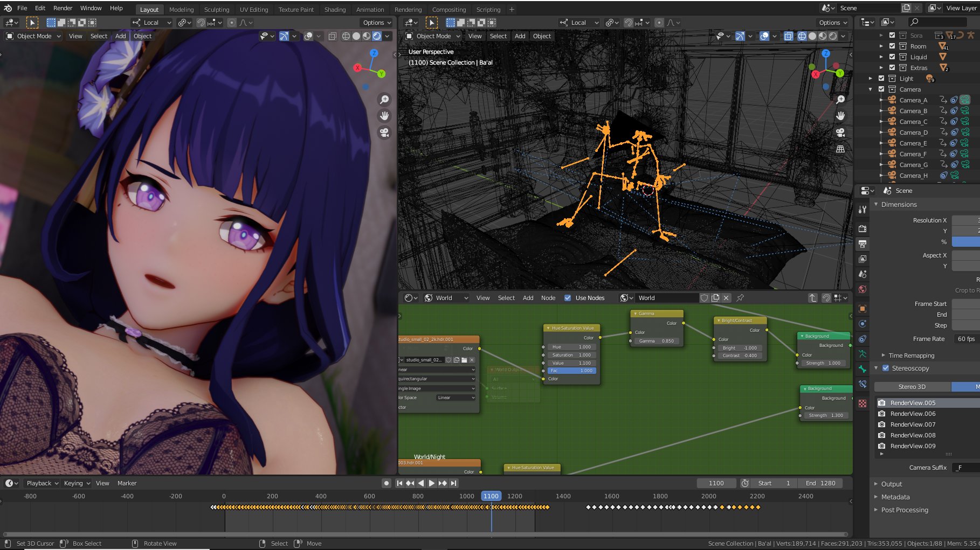The image size is (980, 550).
Task: Expand the Time Remapping subpanel
Action: tap(884, 356)
